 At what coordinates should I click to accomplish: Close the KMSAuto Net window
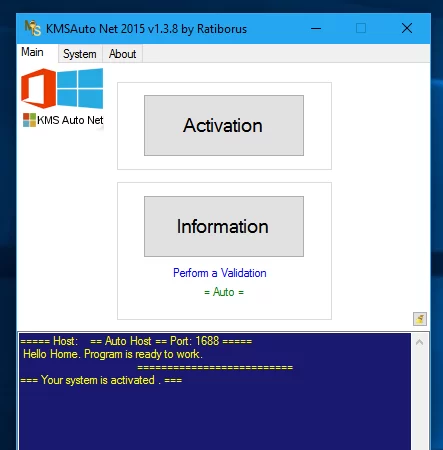(407, 28)
